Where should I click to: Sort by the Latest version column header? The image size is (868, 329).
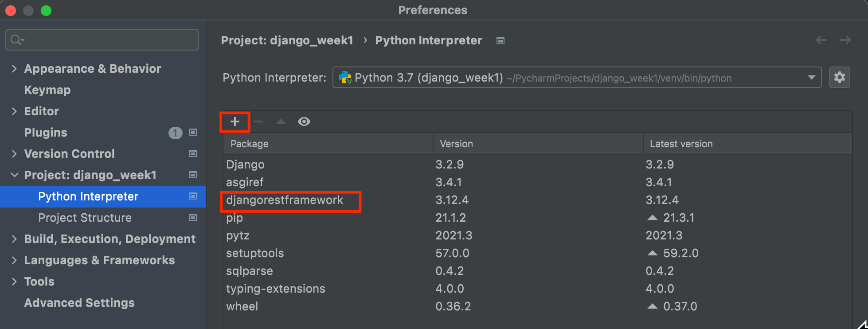click(748, 144)
